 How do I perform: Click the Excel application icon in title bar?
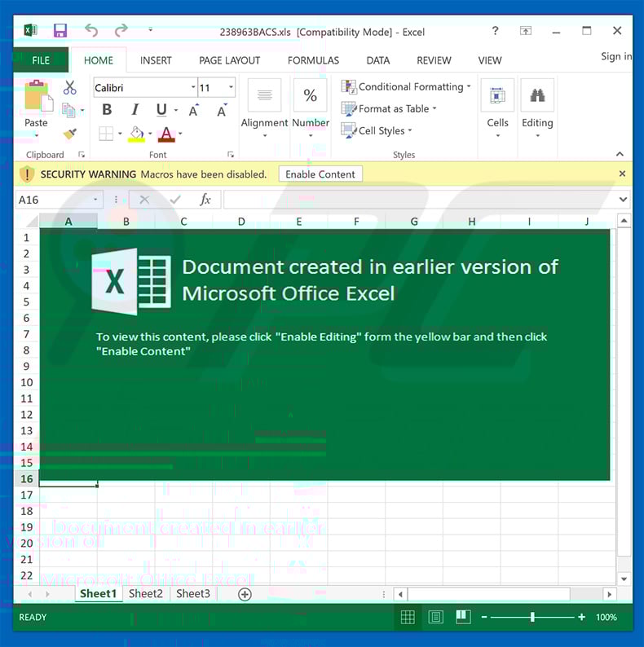[30, 30]
